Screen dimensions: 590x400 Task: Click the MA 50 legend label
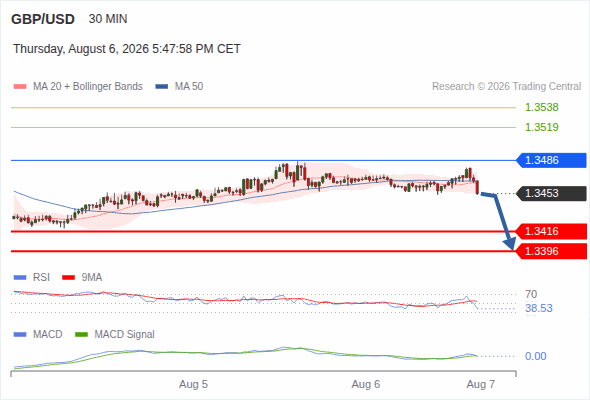click(189, 87)
